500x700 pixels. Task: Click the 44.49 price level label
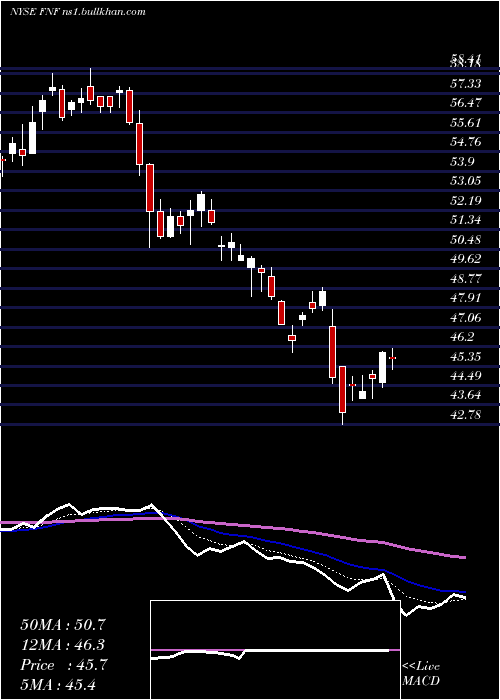click(466, 375)
